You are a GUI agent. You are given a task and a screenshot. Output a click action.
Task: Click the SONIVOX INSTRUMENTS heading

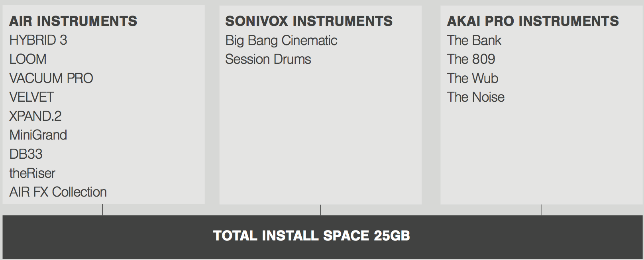(x=309, y=21)
